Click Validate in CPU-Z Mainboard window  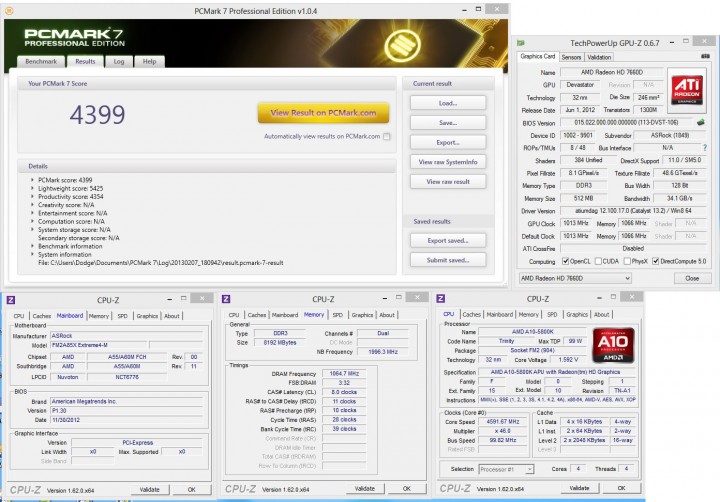149,490
